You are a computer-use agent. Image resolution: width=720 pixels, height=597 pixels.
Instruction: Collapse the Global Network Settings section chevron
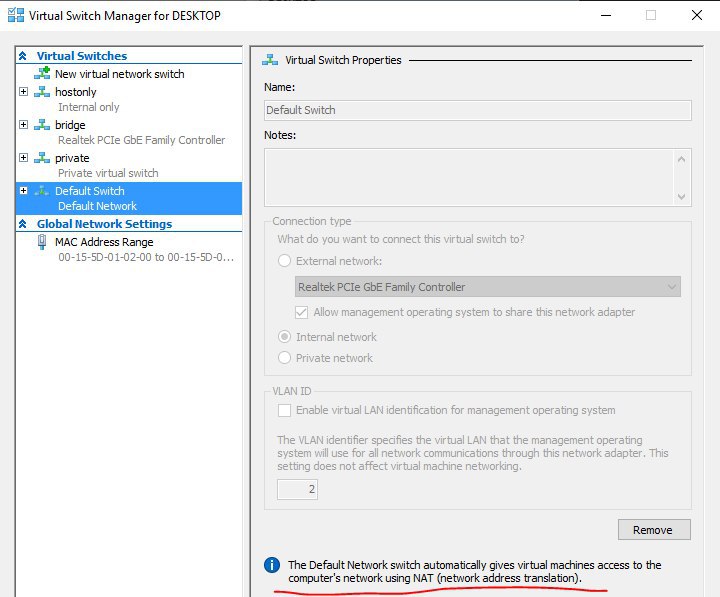22,224
